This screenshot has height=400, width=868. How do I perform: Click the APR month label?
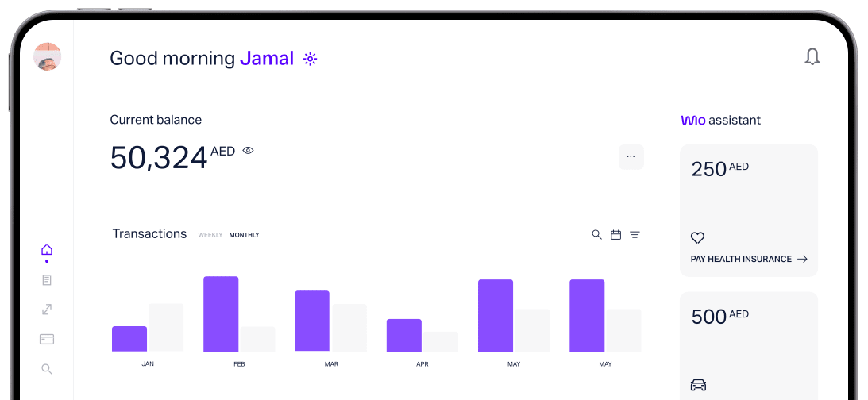tap(422, 364)
